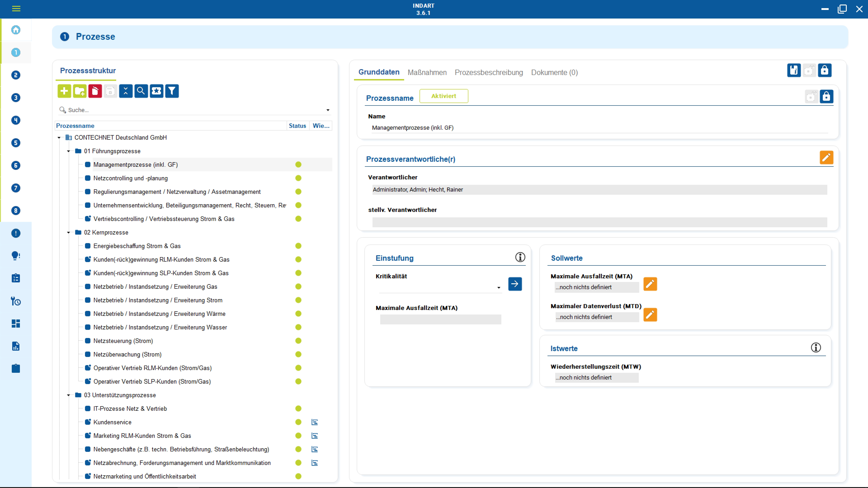Click the add folder icon in Prozessstruktur toolbar
This screenshot has width=868, height=488.
pos(80,91)
